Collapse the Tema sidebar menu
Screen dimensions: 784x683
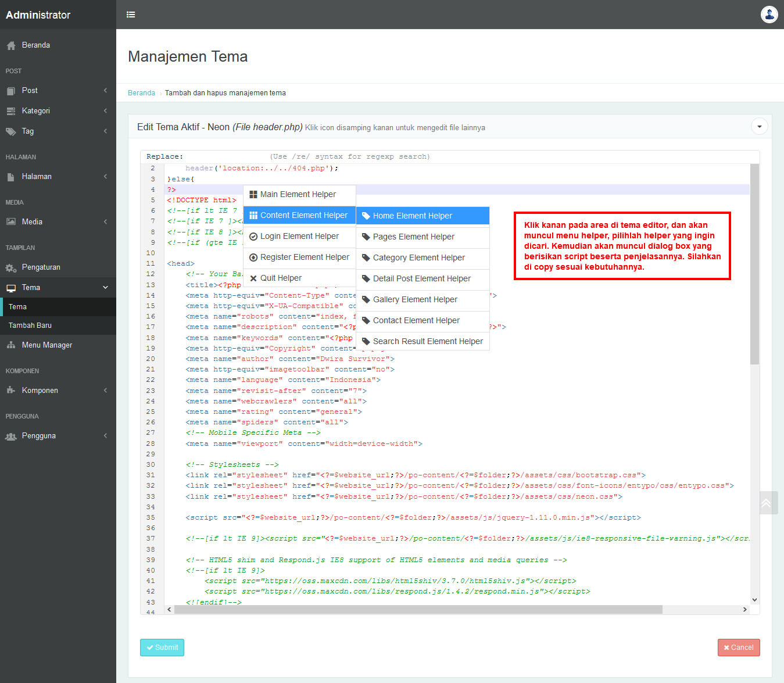[105, 288]
